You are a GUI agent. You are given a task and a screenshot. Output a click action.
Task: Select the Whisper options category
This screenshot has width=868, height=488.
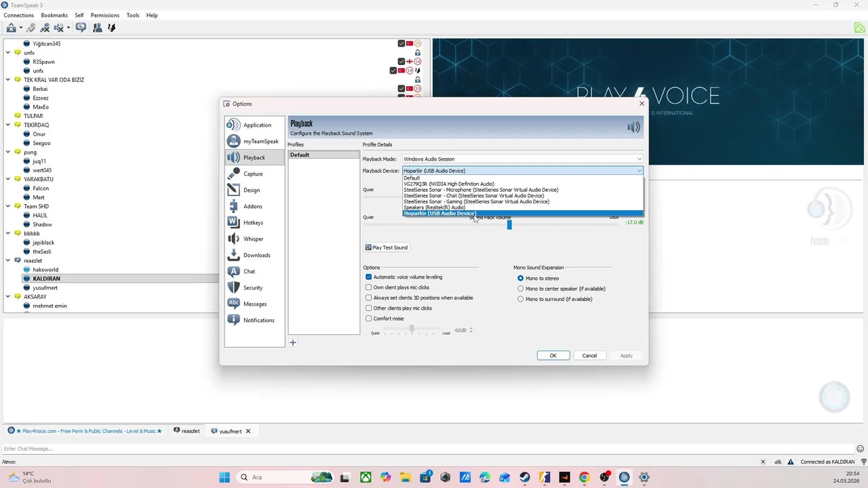[x=254, y=239]
